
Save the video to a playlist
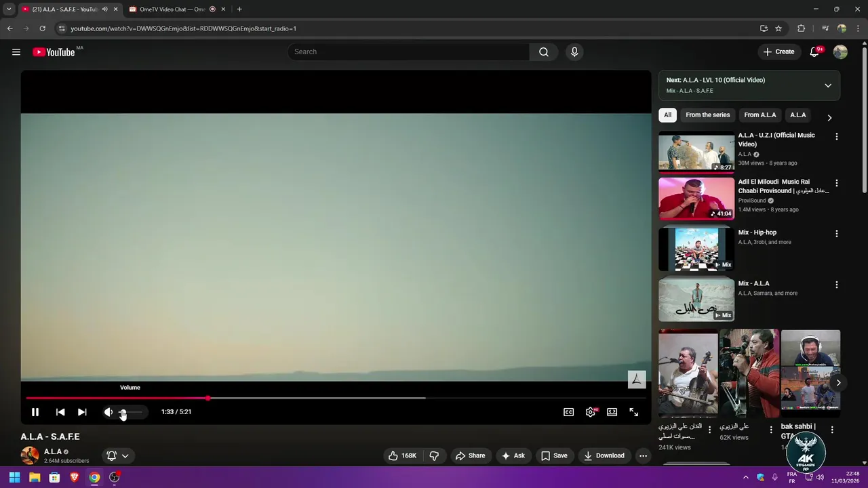tap(554, 455)
